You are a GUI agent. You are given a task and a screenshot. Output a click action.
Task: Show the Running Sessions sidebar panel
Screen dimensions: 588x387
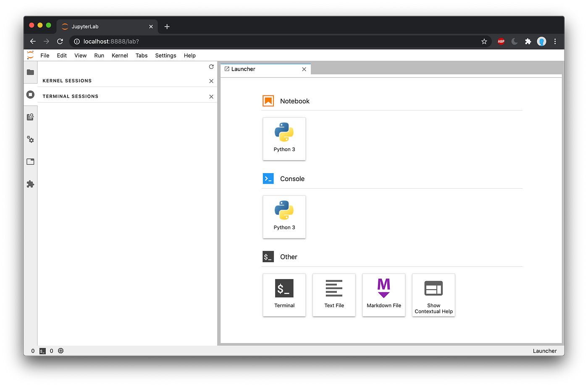pyautogui.click(x=30, y=95)
